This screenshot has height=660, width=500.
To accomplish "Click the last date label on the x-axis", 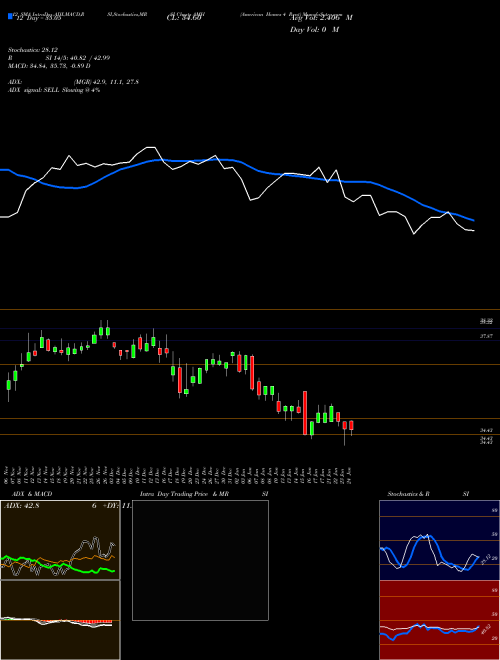I will [x=350, y=474].
